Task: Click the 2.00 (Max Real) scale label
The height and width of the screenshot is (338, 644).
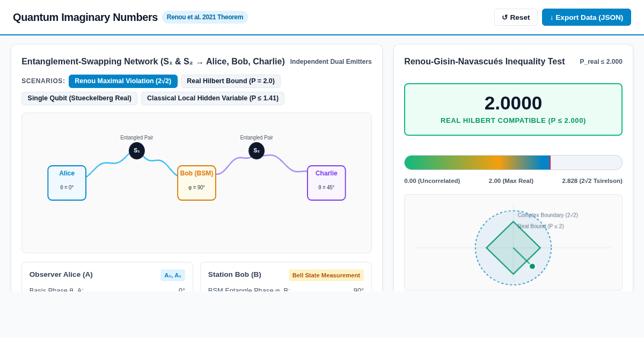Action: coord(511,181)
